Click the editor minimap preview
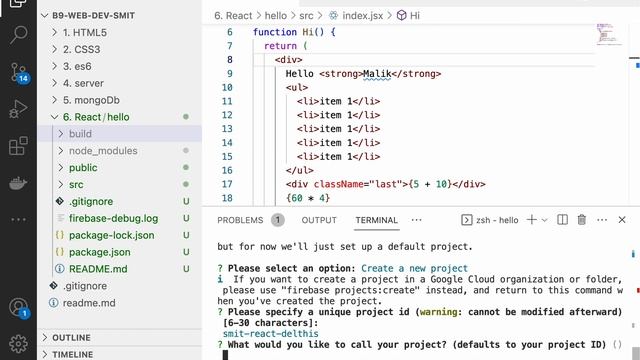Viewport: 640px width, 360px height. pyautogui.click(x=608, y=34)
